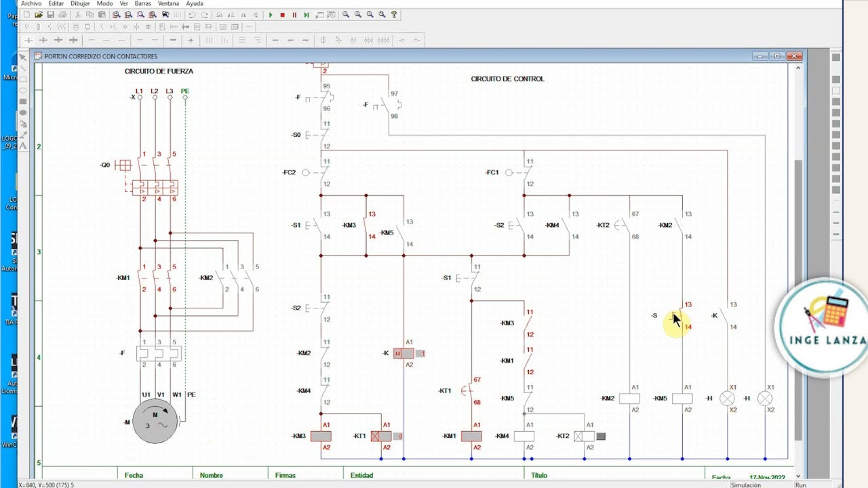Open the Dibujar menu
The width and height of the screenshot is (868, 488).
click(80, 3)
